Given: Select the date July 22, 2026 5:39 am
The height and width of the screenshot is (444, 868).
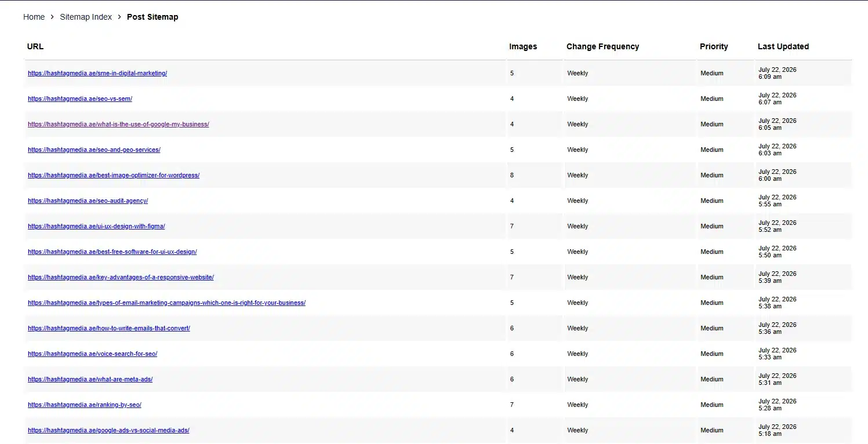Looking at the screenshot, I should click(x=778, y=277).
